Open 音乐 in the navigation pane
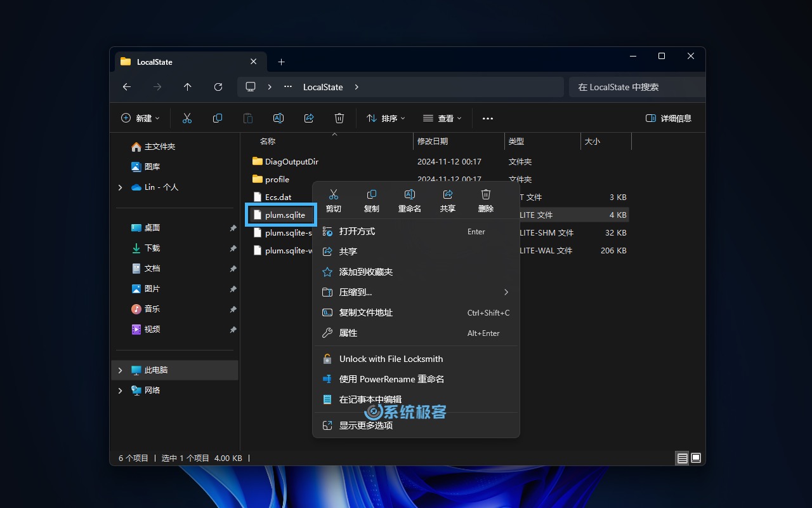Viewport: 812px width, 508px height. pos(145,309)
